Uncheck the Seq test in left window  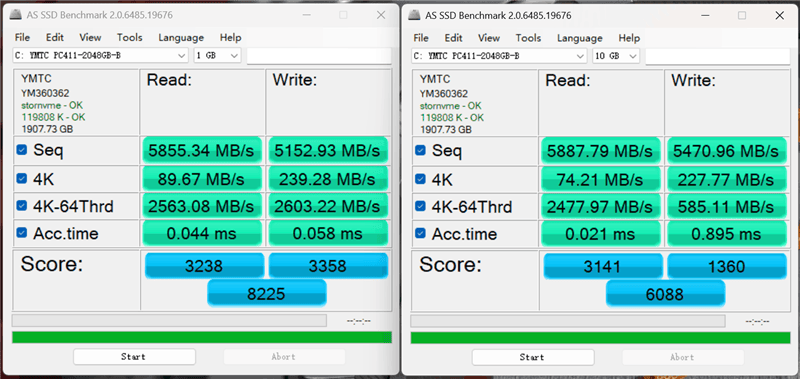(x=21, y=150)
